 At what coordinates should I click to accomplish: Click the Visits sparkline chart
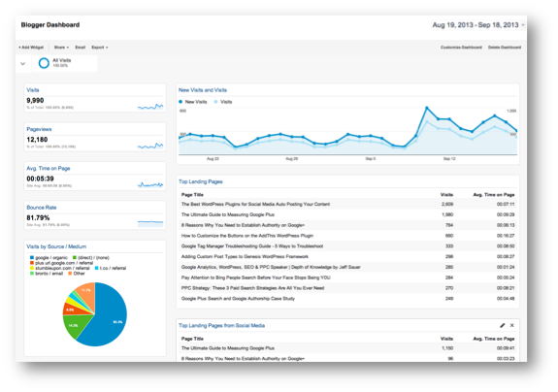pos(150,107)
